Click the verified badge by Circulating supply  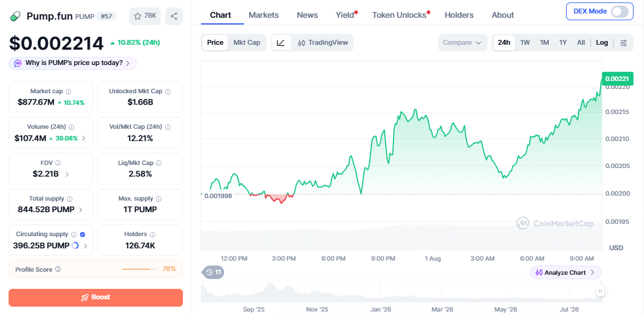(82, 234)
